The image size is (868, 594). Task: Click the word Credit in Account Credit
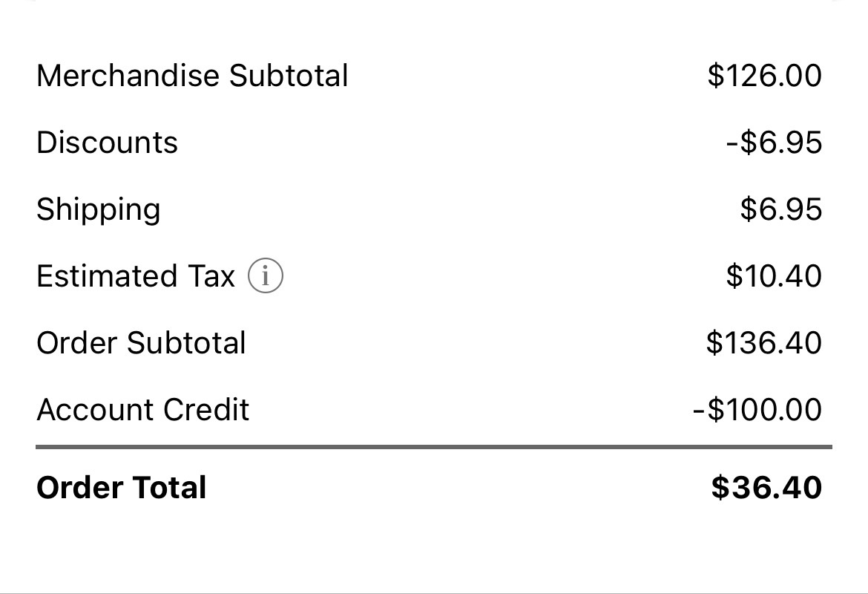206,409
